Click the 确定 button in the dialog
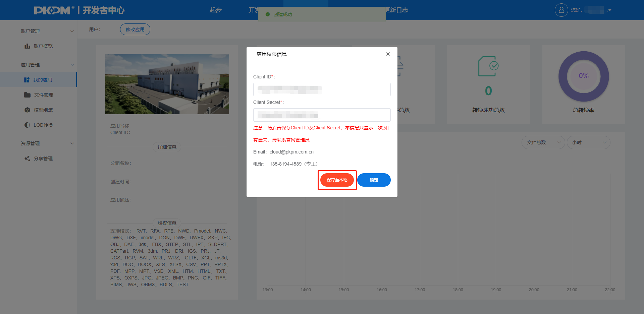This screenshot has width=644, height=314. [x=374, y=180]
